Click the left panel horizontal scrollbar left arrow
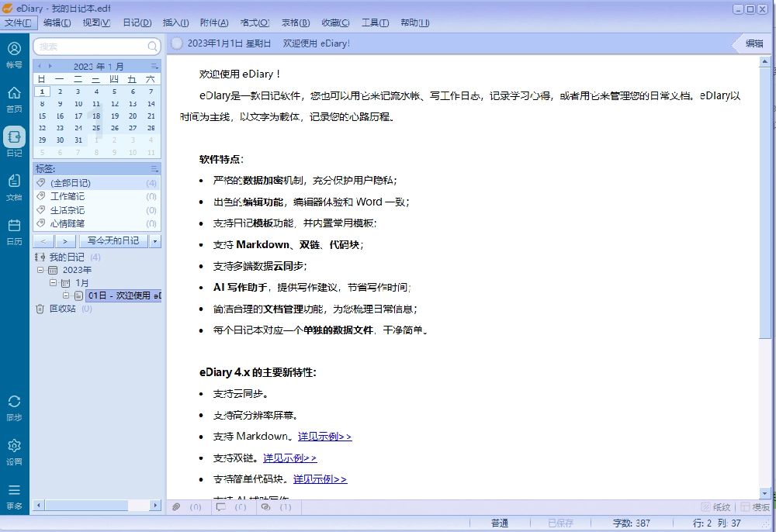 tap(38, 506)
